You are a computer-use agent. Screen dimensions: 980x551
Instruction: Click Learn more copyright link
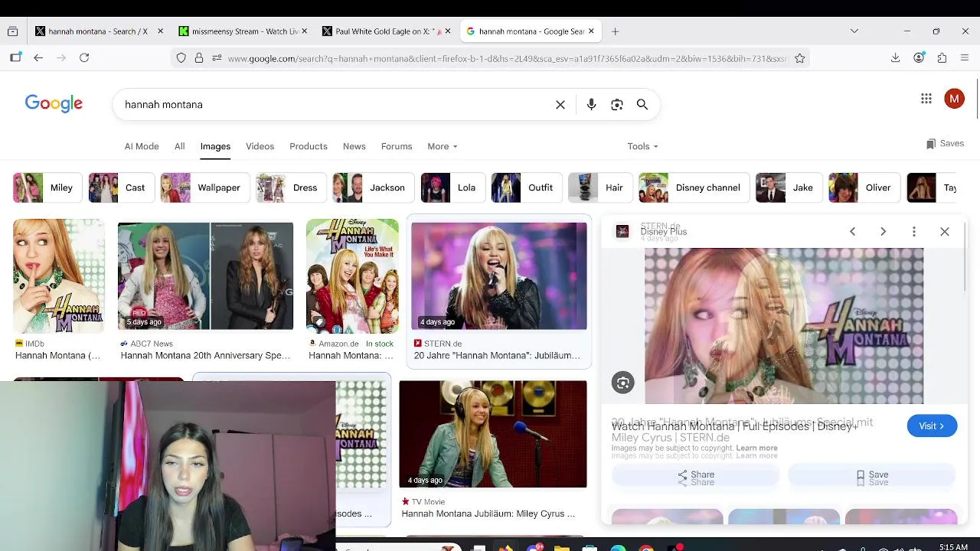tap(756, 448)
